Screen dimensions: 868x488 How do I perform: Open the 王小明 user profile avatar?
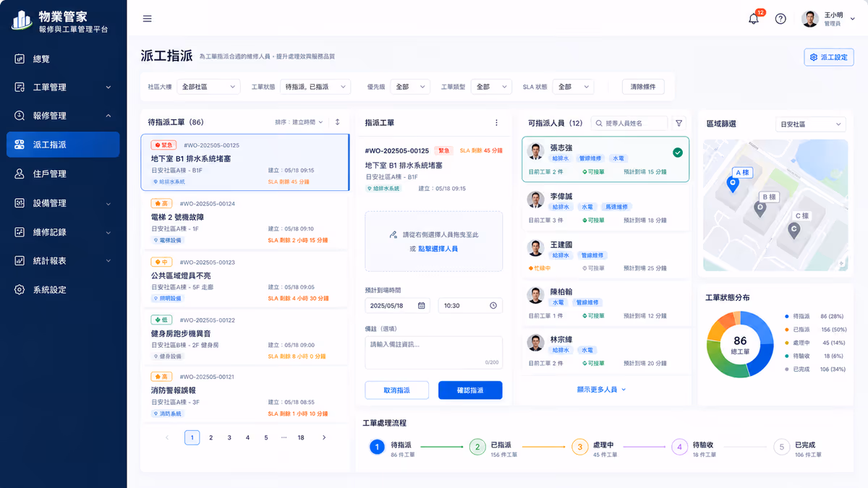pos(810,19)
